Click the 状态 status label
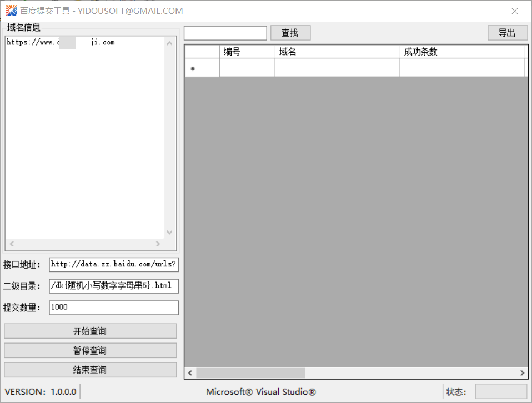 (456, 392)
